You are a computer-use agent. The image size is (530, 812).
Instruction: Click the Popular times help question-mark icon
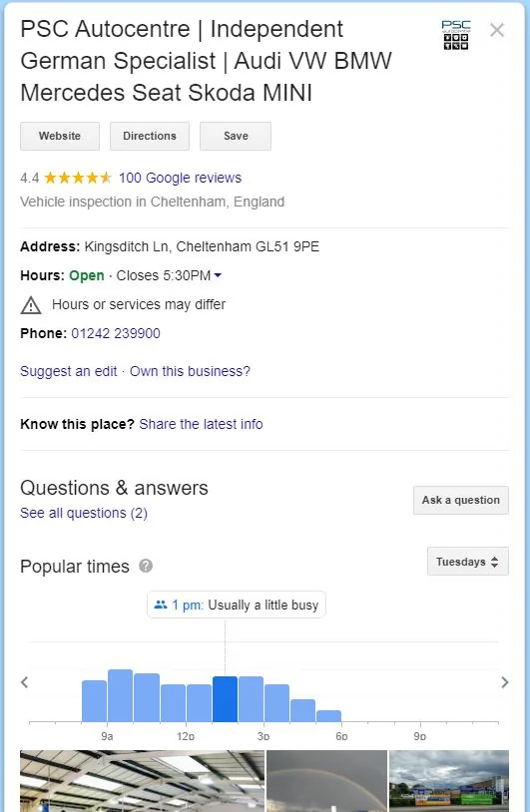[x=146, y=566]
